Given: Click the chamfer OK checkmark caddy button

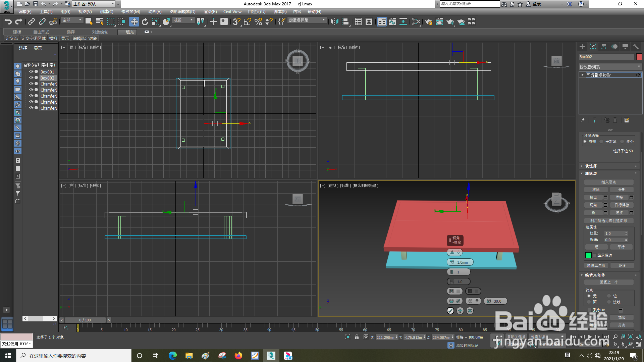Looking at the screenshot, I should click(450, 311).
